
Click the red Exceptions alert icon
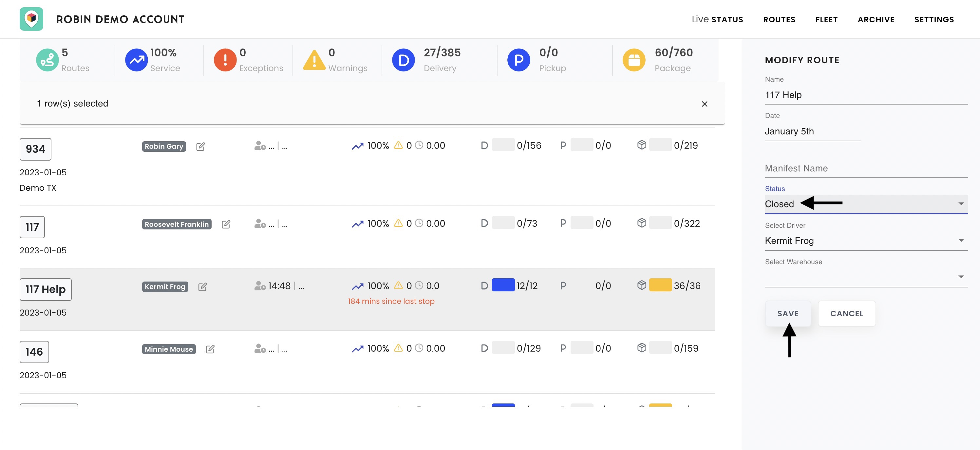[225, 60]
